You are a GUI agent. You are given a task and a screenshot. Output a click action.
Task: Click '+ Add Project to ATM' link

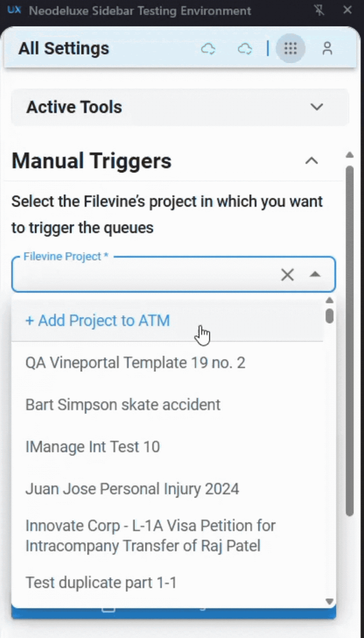point(98,321)
